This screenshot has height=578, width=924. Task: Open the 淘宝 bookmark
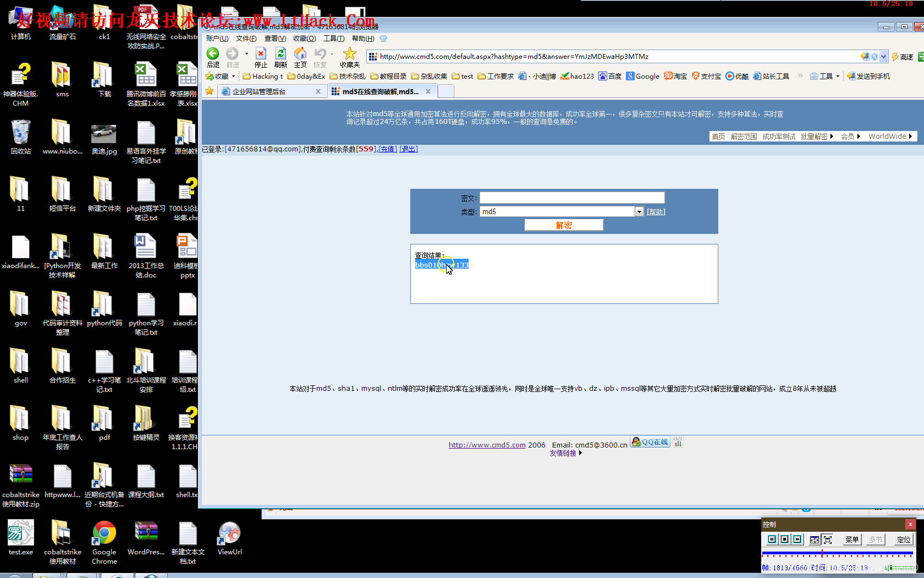pyautogui.click(x=675, y=76)
